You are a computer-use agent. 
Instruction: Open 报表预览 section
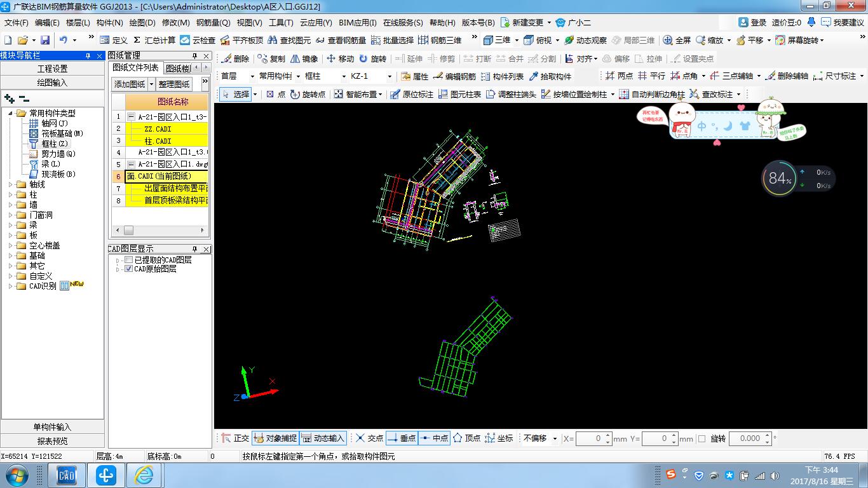(x=53, y=441)
